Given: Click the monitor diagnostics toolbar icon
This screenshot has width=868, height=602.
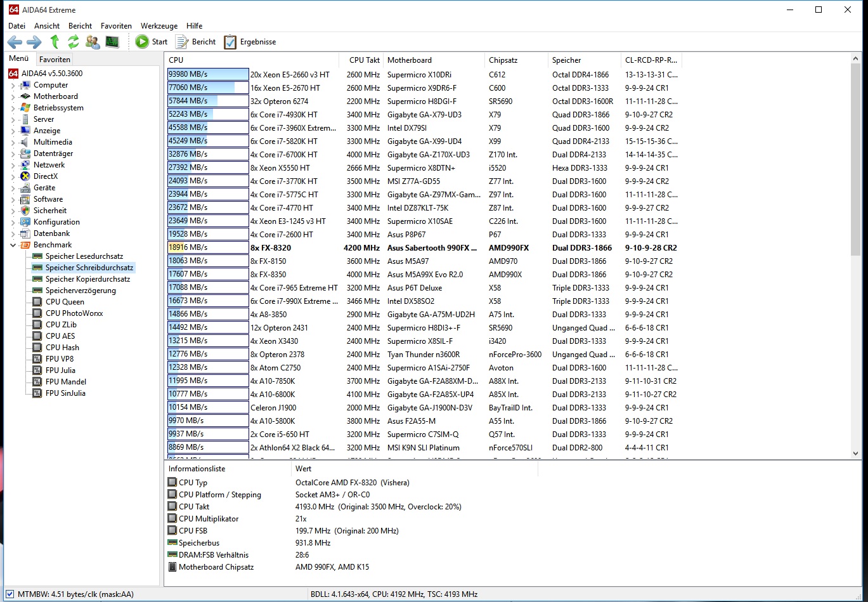Looking at the screenshot, I should [x=112, y=42].
